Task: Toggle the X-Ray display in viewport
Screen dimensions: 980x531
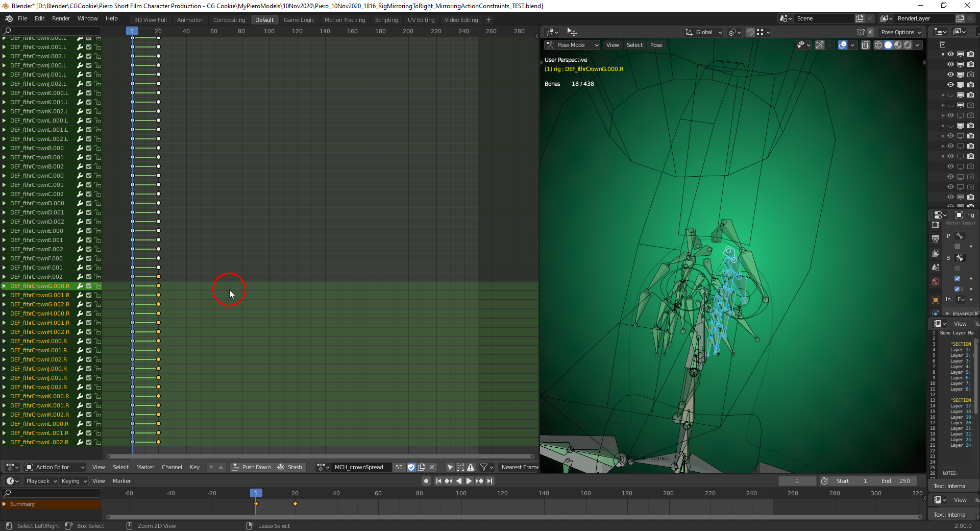Action: pyautogui.click(x=865, y=45)
